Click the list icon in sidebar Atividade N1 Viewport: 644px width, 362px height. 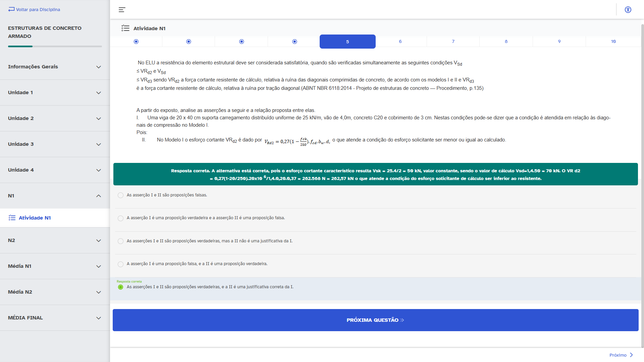12,218
